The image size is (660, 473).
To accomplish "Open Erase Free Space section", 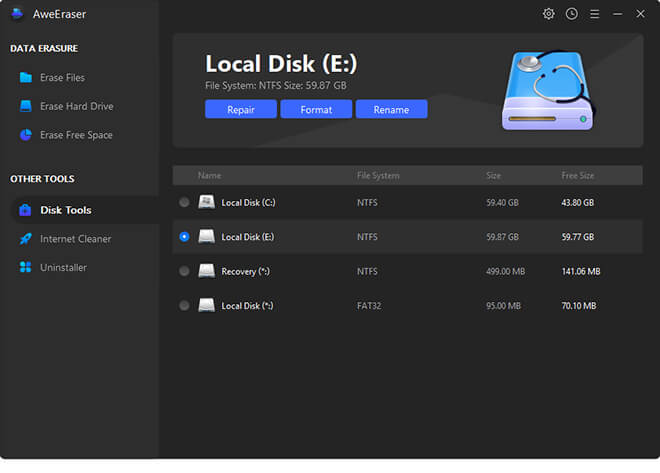I will [x=76, y=135].
